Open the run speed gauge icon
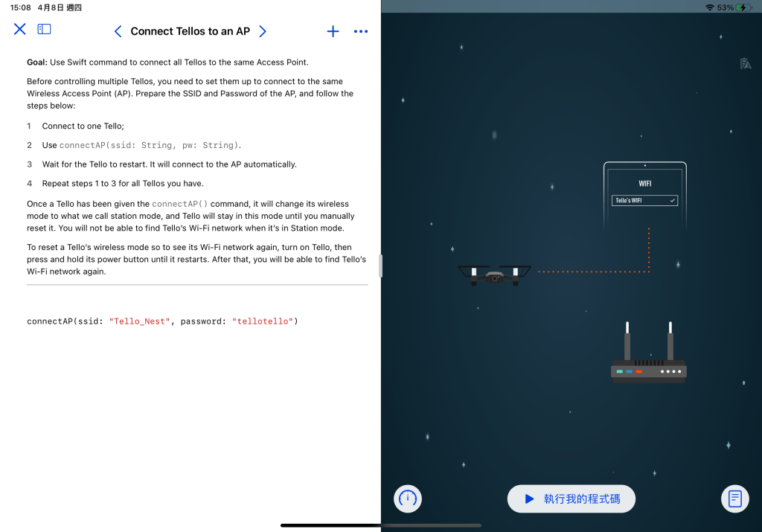 [408, 499]
